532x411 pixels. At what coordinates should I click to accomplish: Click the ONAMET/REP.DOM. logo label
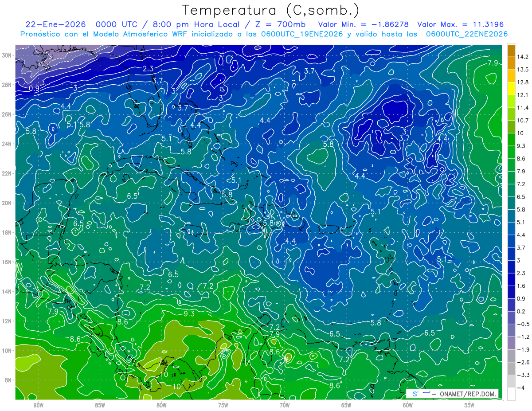tap(452, 394)
